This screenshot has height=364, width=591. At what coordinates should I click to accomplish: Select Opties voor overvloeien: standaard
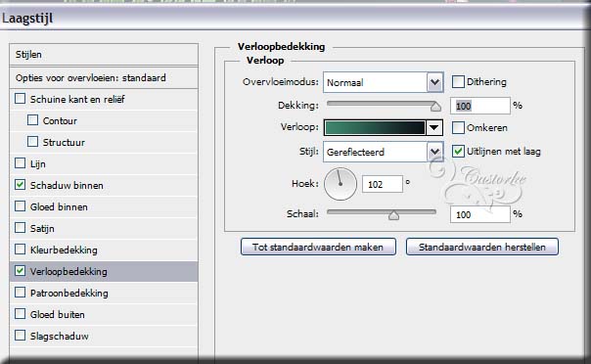(x=104, y=78)
